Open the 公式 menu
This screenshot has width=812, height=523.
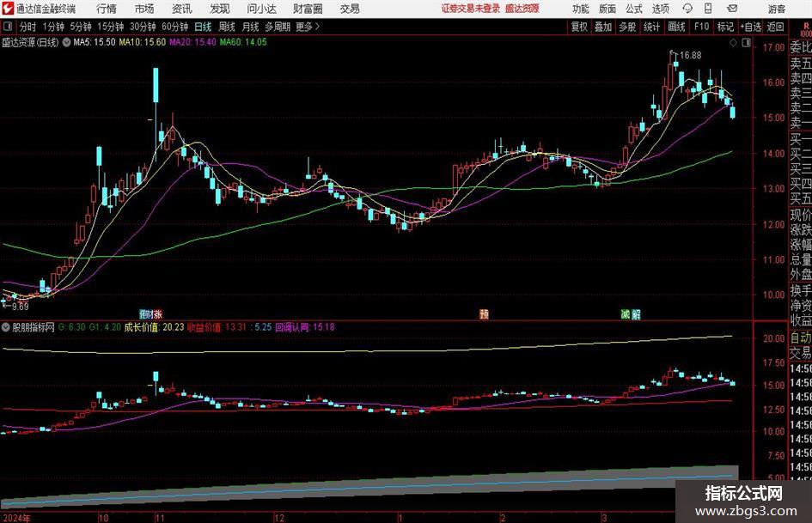click(634, 9)
